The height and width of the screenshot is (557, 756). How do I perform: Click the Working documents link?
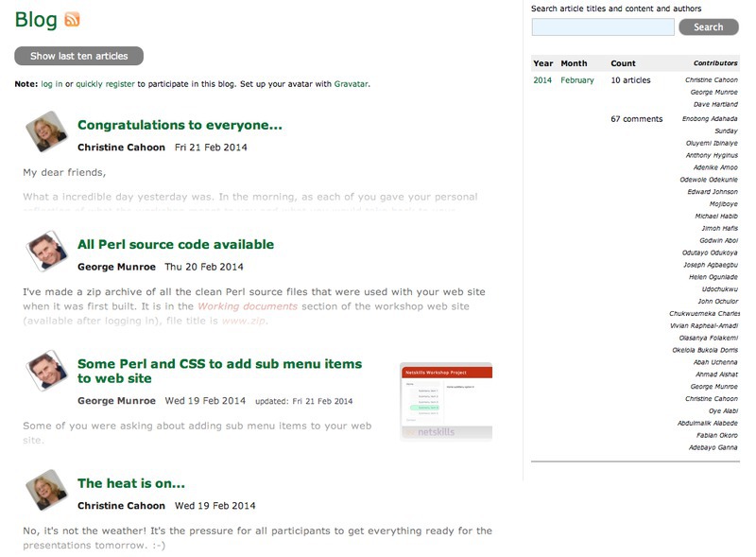pyautogui.click(x=247, y=306)
